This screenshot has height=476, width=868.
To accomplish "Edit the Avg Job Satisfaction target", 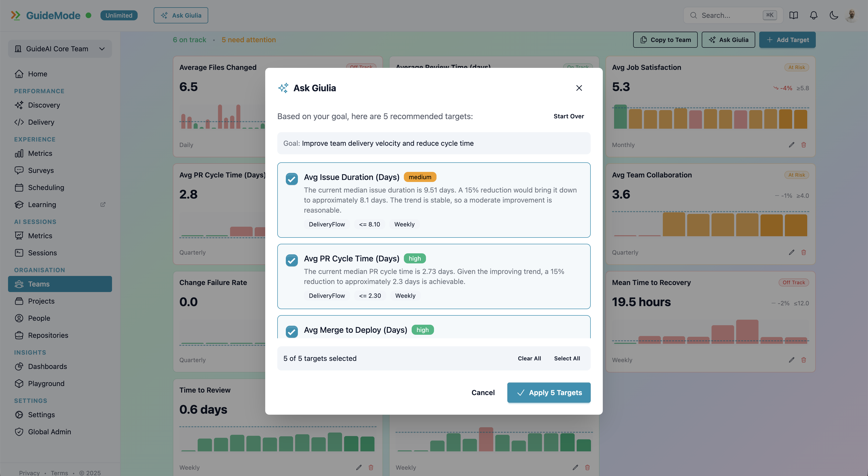I will pos(791,145).
